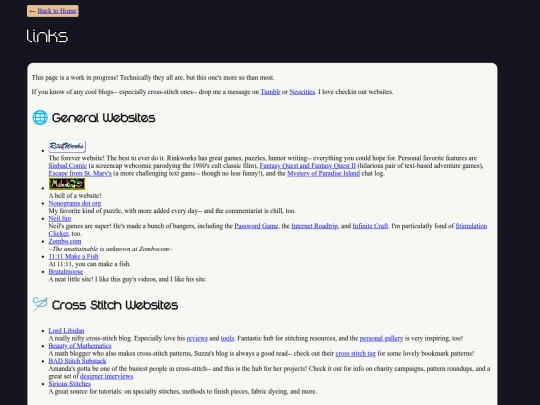Image resolution: width=540 pixels, height=405 pixels.
Task: Open the Internet Roadtrip link
Action: (314, 226)
